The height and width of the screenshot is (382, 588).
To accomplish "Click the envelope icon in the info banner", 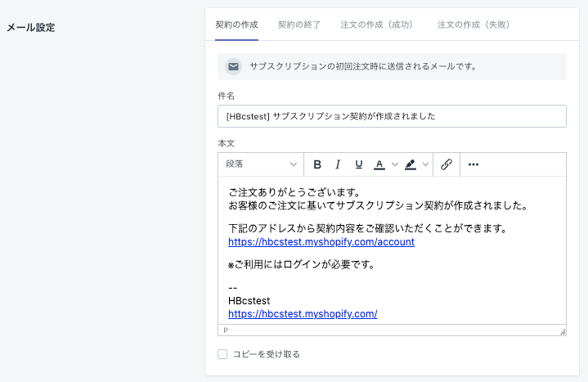I will (x=233, y=66).
